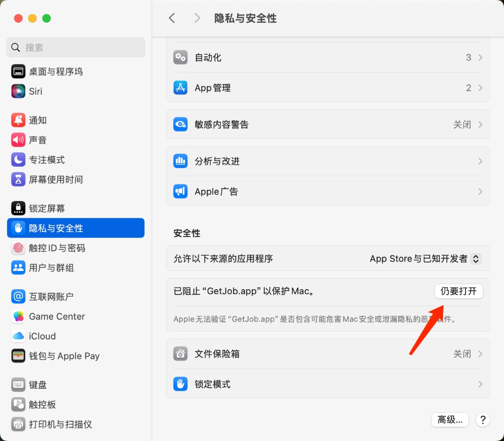This screenshot has width=504, height=441.
Task: Click the 敏感内容警告 eye icon
Action: (180, 124)
